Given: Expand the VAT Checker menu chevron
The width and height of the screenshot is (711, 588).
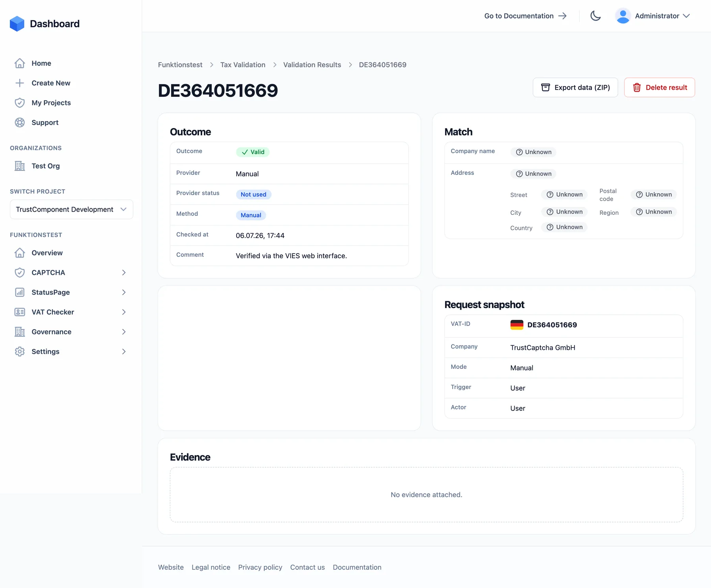Looking at the screenshot, I should 124,312.
